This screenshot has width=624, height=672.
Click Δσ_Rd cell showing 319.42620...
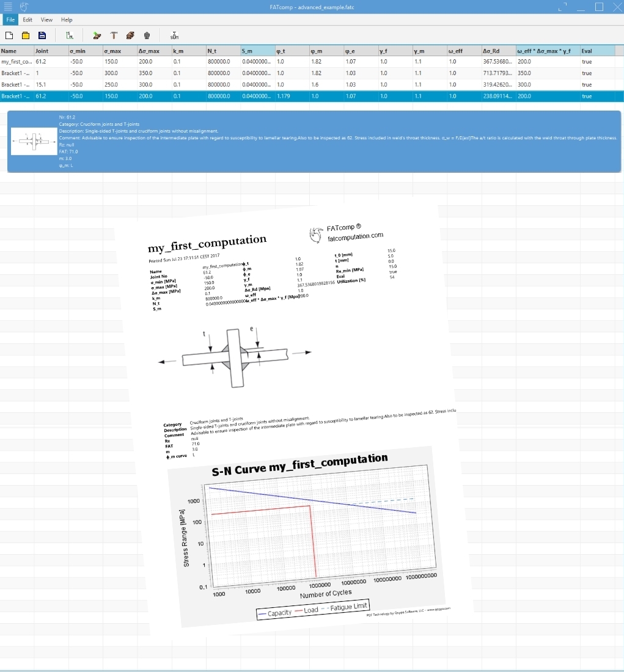tap(498, 85)
